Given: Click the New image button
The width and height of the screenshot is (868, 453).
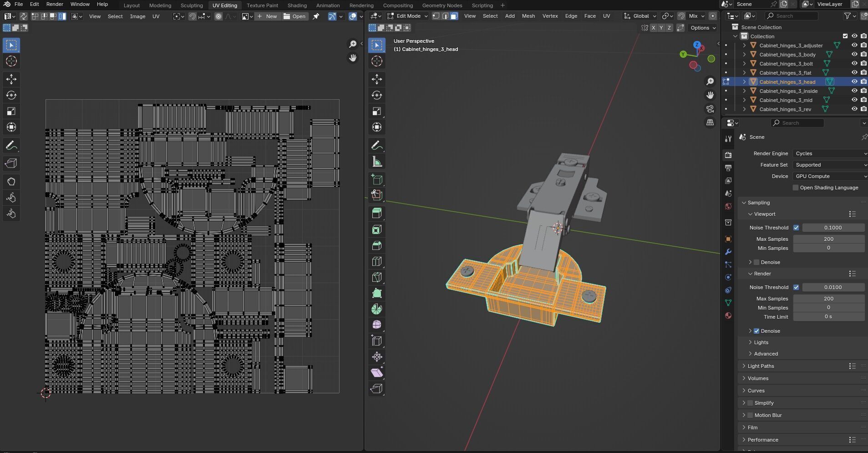Looking at the screenshot, I should tap(267, 16).
